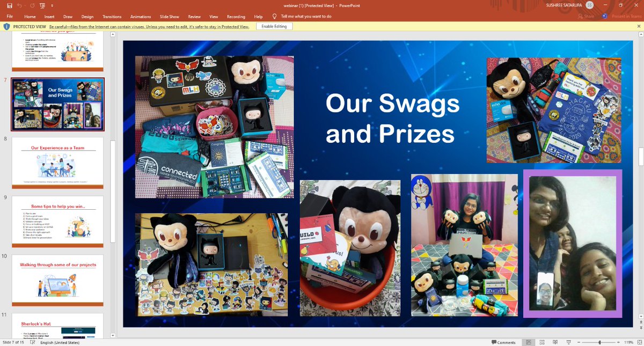Select the partially visible slide 6 thumbnail
The width and height of the screenshot is (644, 346).
(x=57, y=51)
